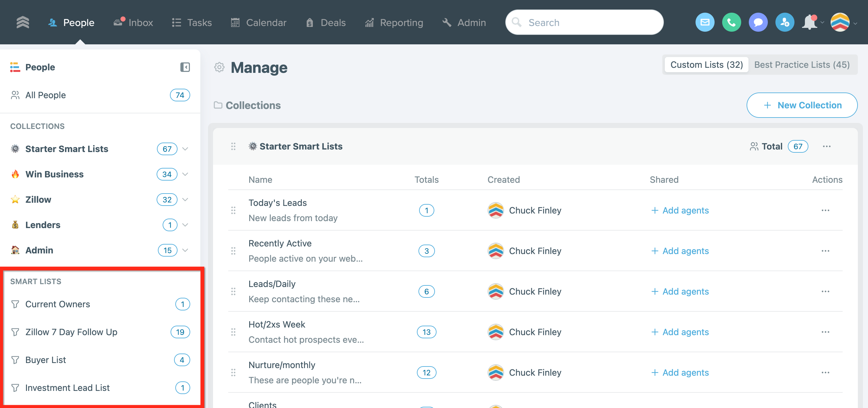This screenshot has width=868, height=408.
Task: Expand the Win Business collection chevron
Action: [x=185, y=174]
